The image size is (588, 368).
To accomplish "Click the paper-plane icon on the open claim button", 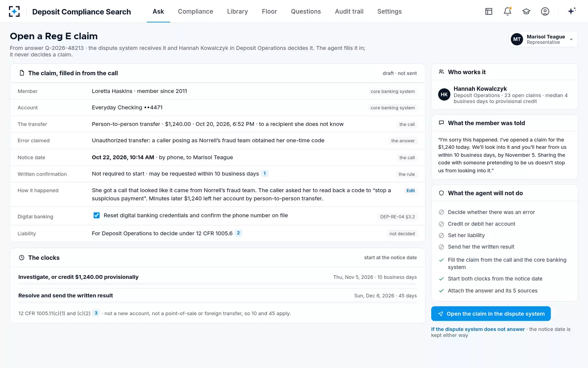I will pos(441,314).
